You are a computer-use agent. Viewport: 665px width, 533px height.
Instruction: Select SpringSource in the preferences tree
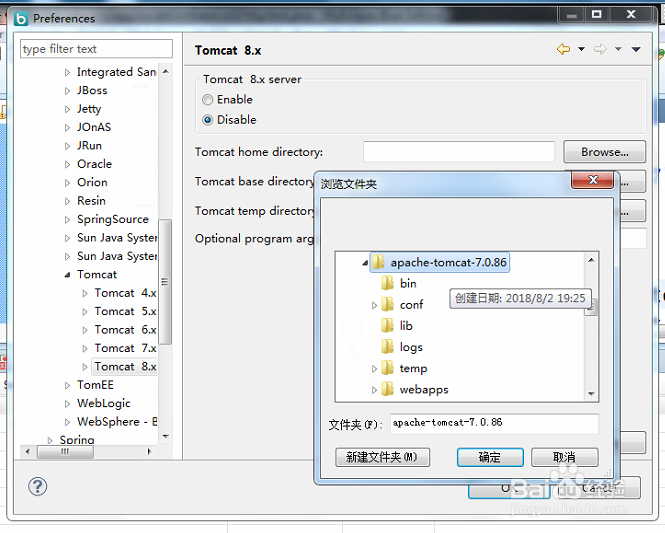pos(113,219)
